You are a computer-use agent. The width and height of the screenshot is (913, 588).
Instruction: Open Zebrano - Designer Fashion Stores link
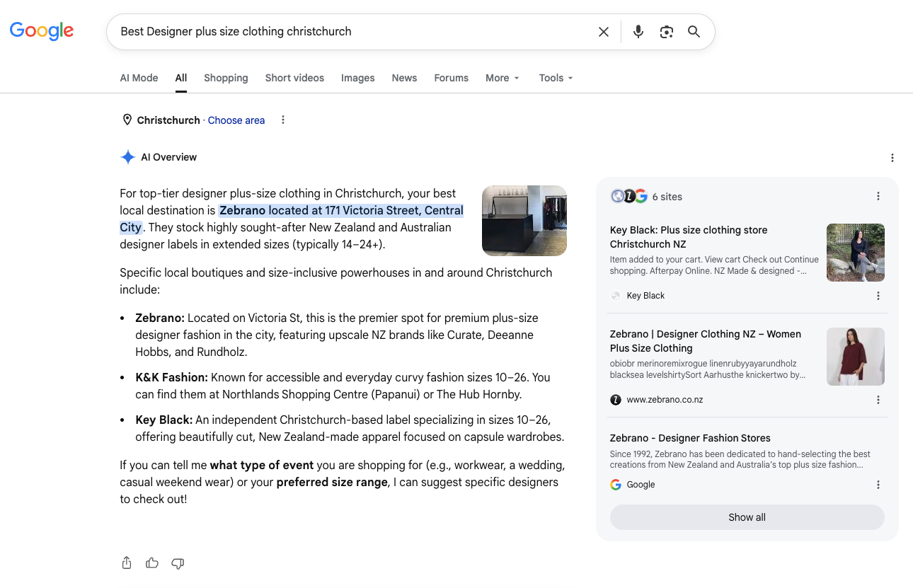(x=690, y=438)
